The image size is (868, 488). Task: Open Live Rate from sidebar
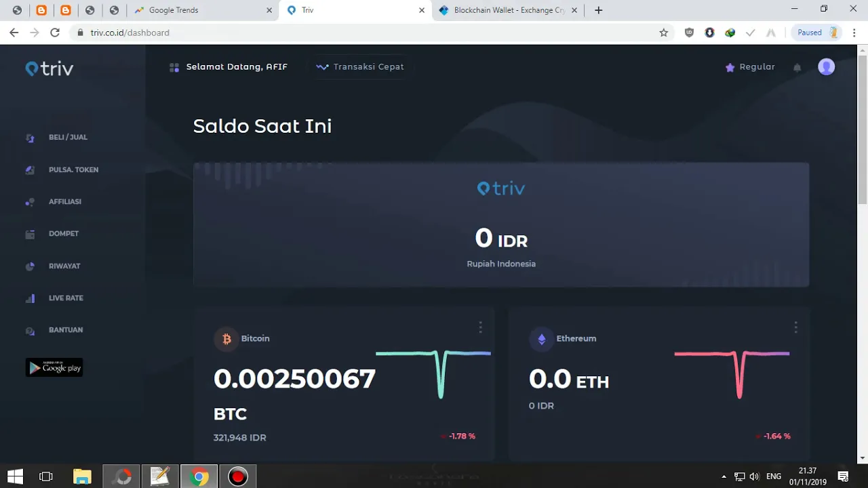(x=66, y=298)
